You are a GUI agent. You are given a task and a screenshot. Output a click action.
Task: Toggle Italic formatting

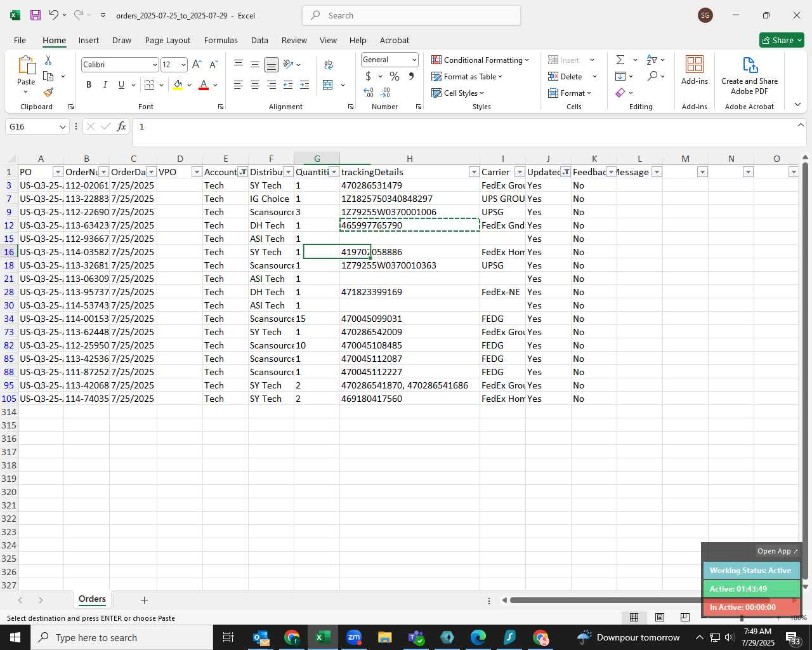105,84
